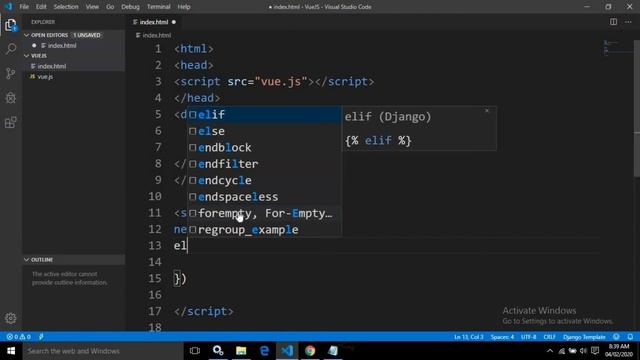Image resolution: width=640 pixels, height=360 pixels.
Task: Open the File menu
Action: (24, 7)
